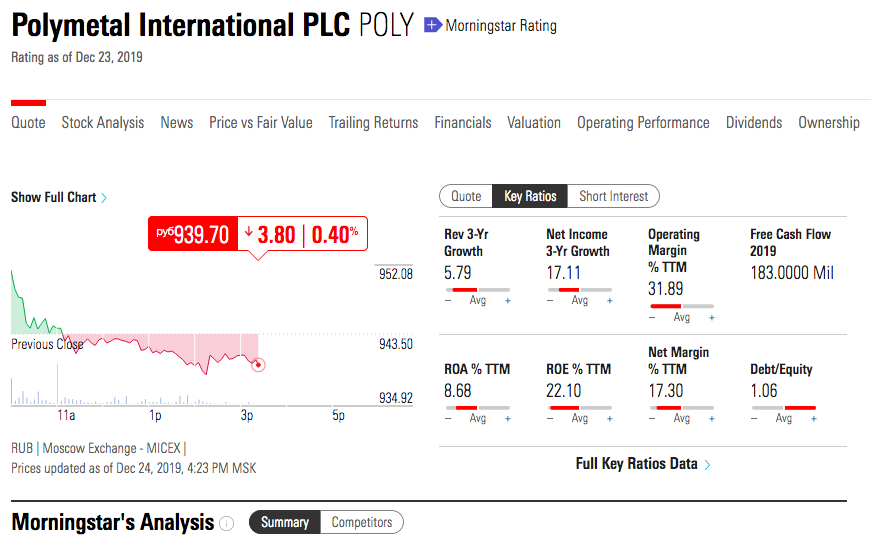Click the Debt/Equity average indicator bar

pos(783,407)
